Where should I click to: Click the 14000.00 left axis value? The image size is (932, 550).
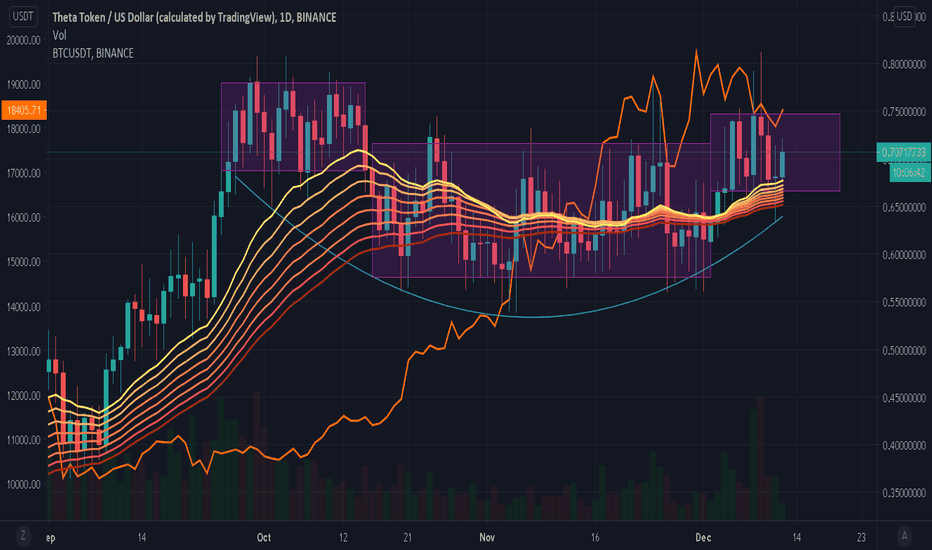[x=24, y=307]
